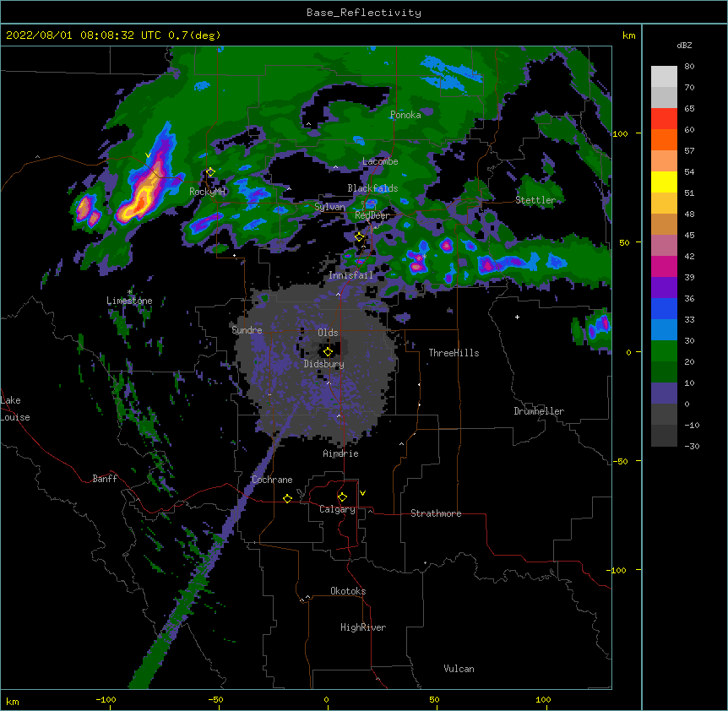Click the bottom axis 0 km tick label
The width and height of the screenshot is (728, 711).
[x=326, y=699]
